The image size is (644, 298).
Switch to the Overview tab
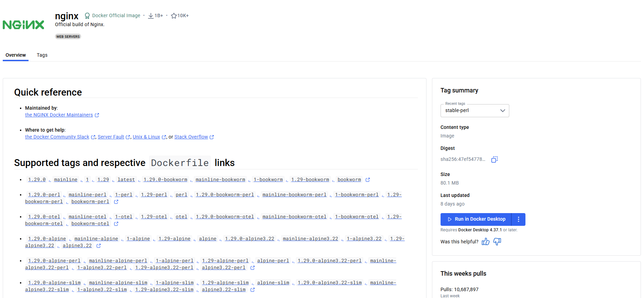(15, 55)
